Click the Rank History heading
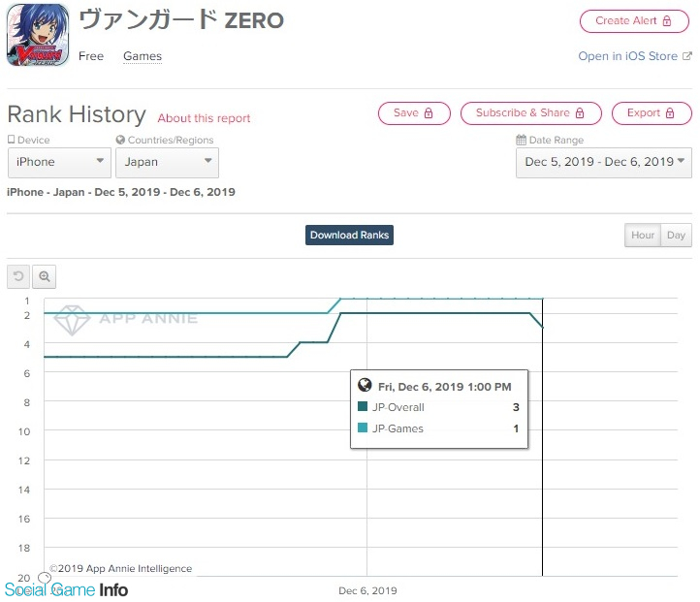The image size is (700, 602). [x=77, y=114]
